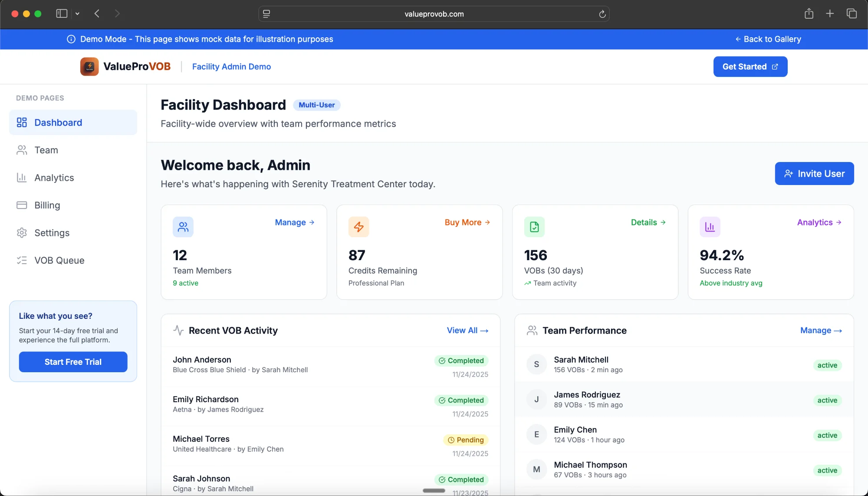Click the Get Started button
The width and height of the screenshot is (868, 496).
click(x=750, y=66)
